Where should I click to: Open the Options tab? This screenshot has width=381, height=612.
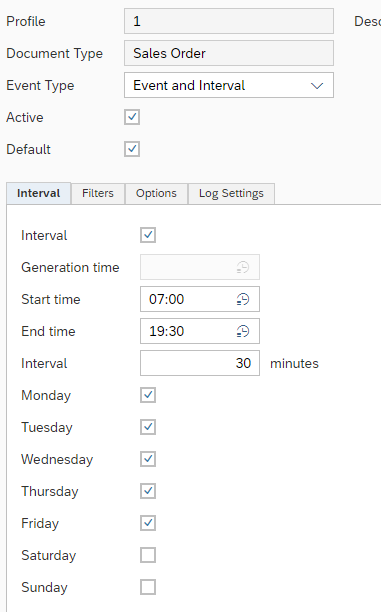[x=156, y=194]
